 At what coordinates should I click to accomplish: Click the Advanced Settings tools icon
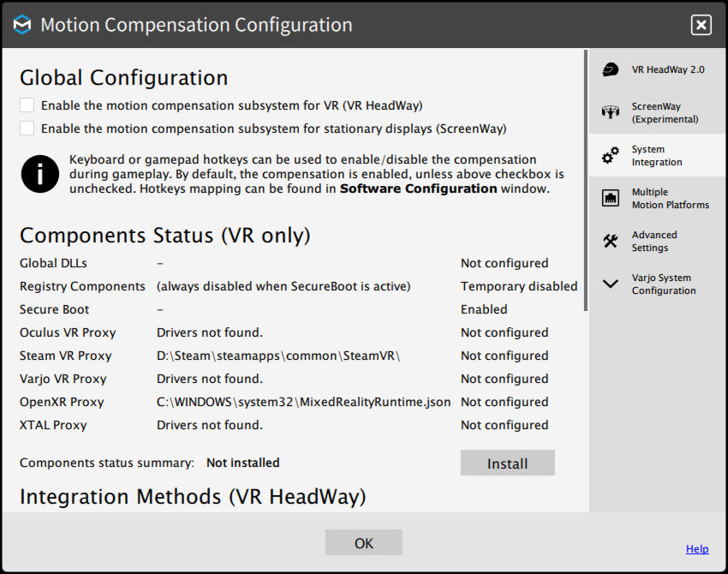[610, 241]
